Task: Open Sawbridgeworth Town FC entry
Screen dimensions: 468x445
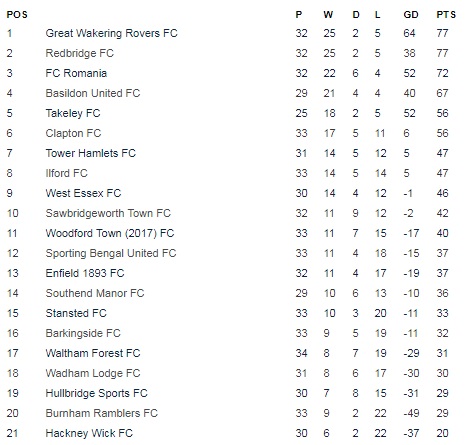Action: point(108,213)
